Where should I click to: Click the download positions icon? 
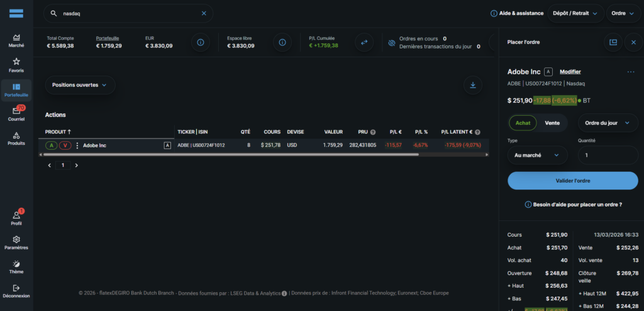pyautogui.click(x=473, y=85)
